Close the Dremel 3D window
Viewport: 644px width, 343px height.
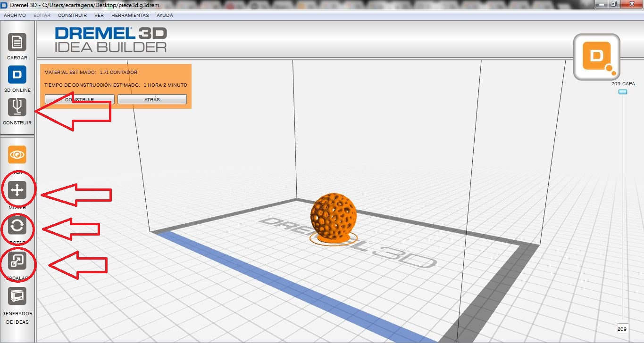pos(631,4)
